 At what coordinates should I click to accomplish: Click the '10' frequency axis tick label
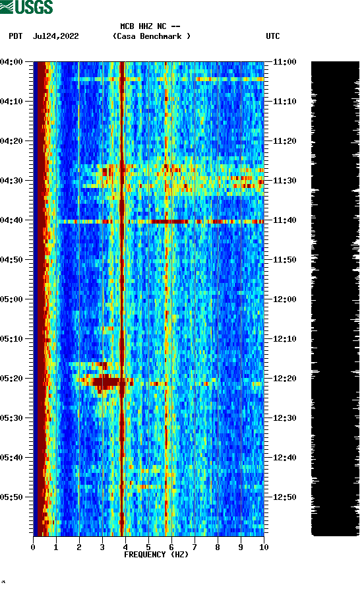pos(264,547)
